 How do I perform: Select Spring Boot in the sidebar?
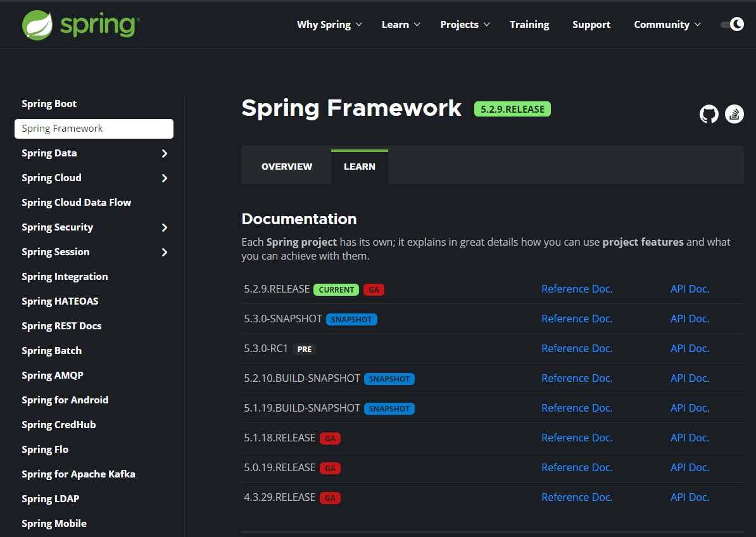(49, 104)
